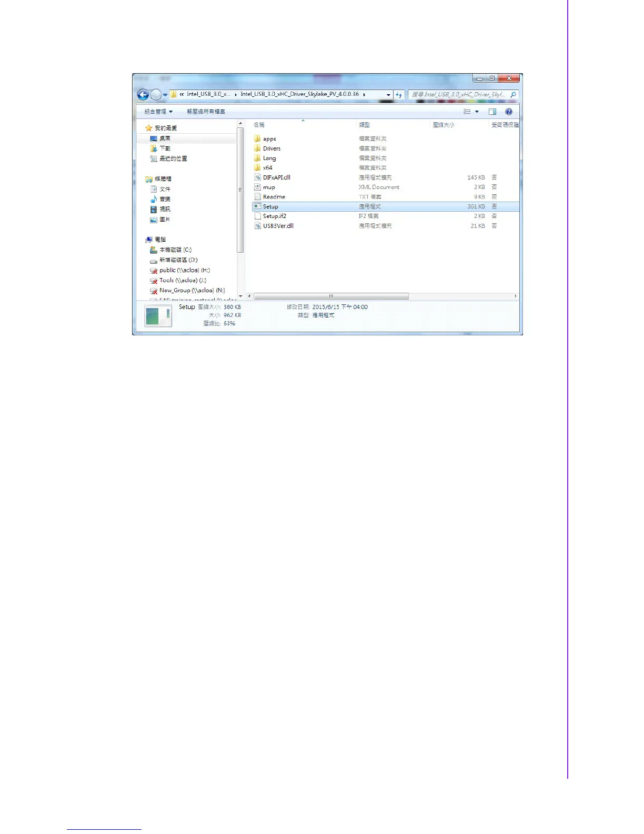Click the 2015/6/15 下午 04:00 modified date
This screenshot has height=834, width=644.
(340, 307)
